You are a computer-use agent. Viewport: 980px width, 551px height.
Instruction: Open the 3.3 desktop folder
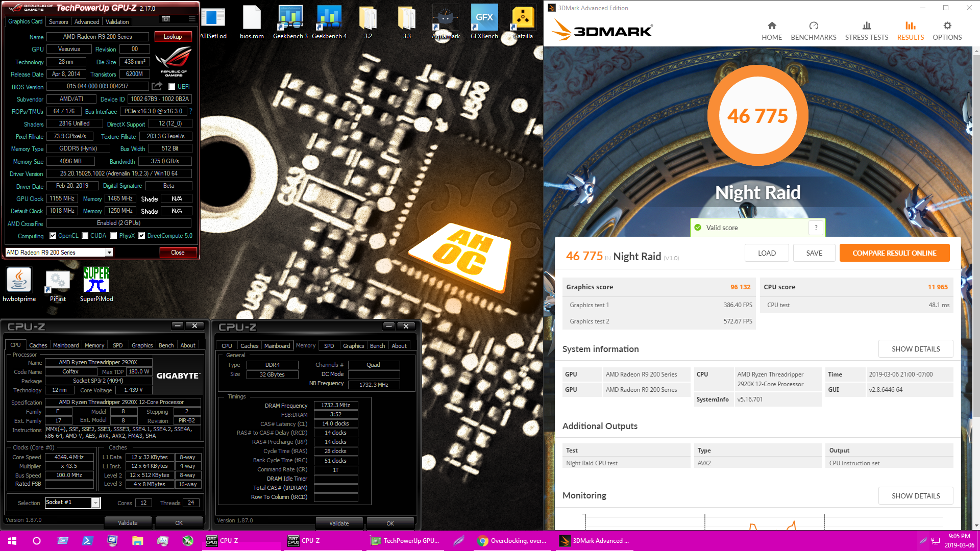coord(407,22)
